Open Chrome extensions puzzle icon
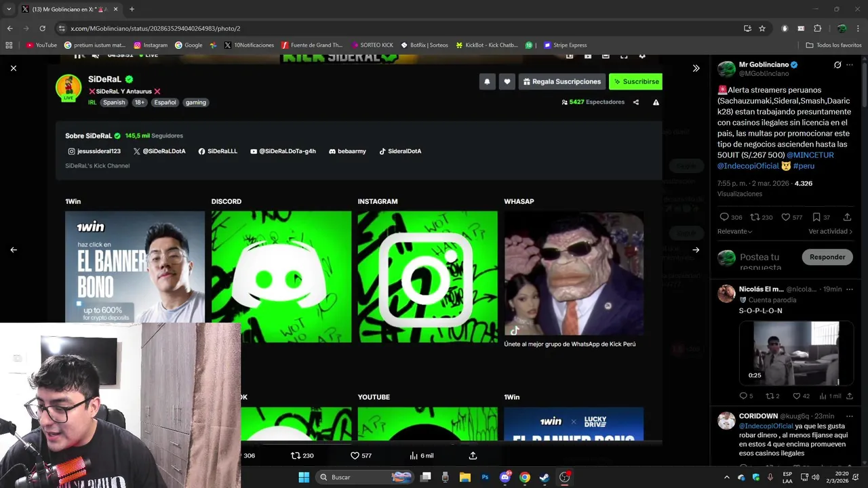The width and height of the screenshot is (868, 488). (817, 28)
